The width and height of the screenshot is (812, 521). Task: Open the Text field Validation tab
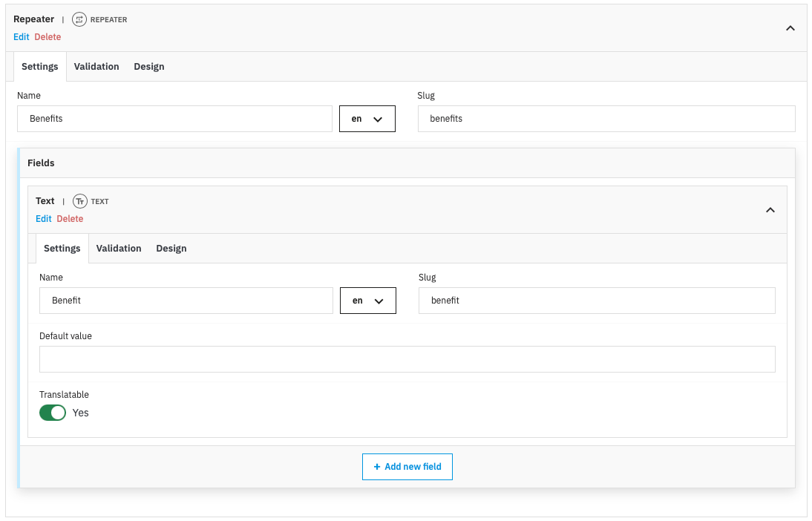[x=119, y=249]
